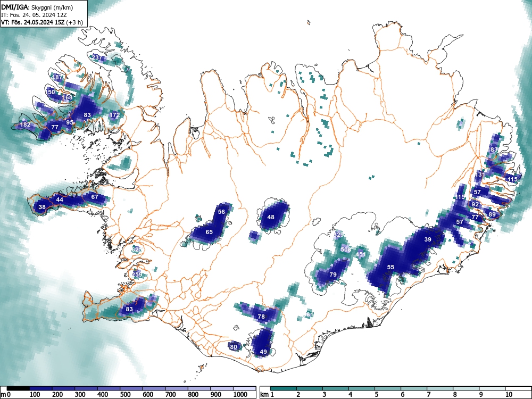This screenshot has width=532, height=399.
Task: Select the 381 visibility label
Action: tap(309, 314)
